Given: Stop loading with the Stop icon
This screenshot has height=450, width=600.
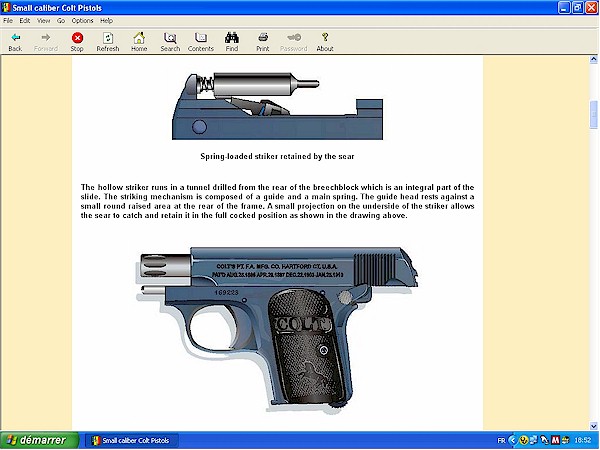Looking at the screenshot, I should [x=77, y=41].
